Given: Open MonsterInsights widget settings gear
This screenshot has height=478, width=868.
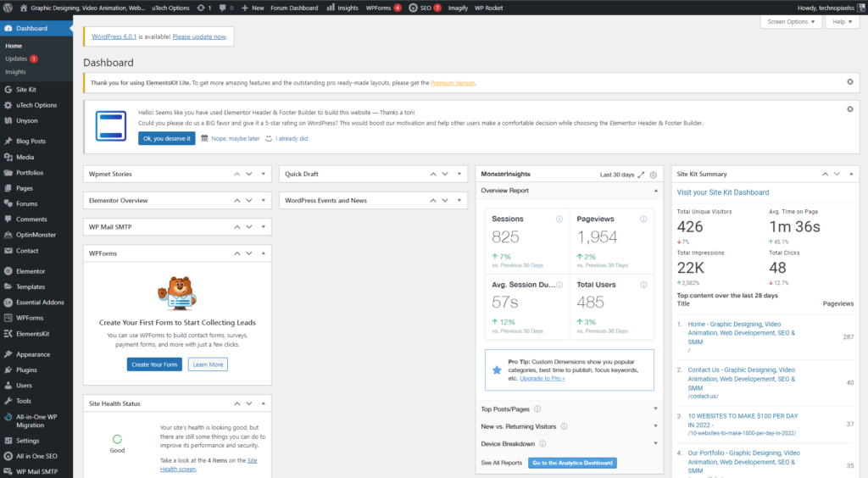Looking at the screenshot, I should [x=654, y=175].
